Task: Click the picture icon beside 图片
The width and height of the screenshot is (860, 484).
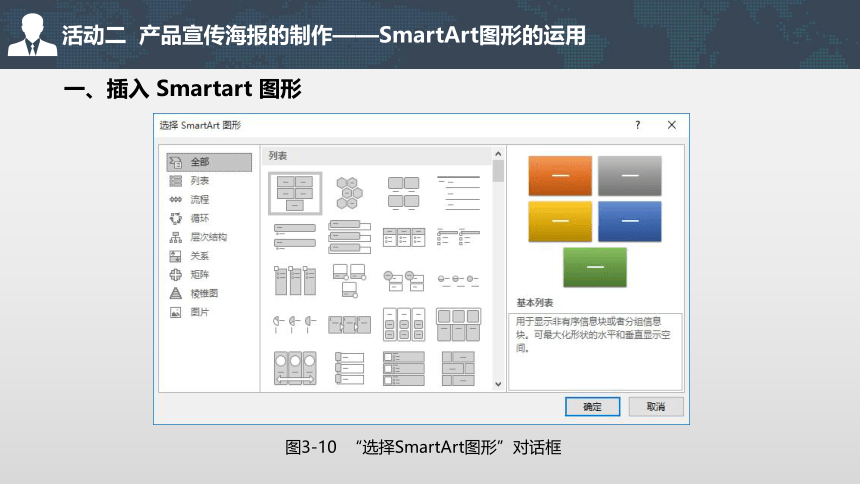Action: point(176,312)
